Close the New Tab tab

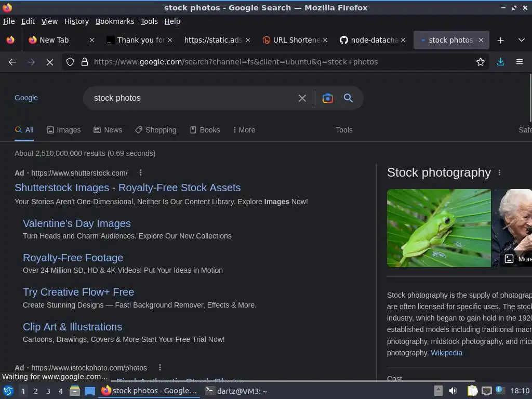[x=91, y=40]
